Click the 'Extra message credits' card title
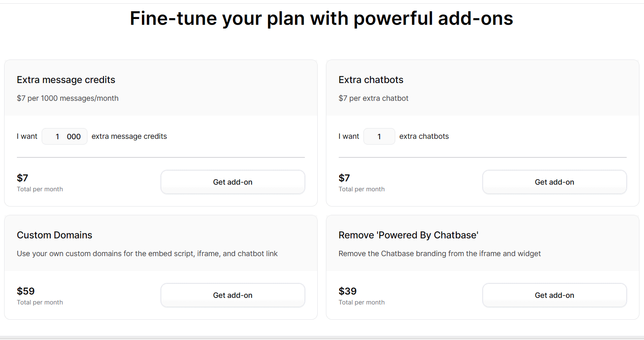644x340 pixels. [66, 80]
